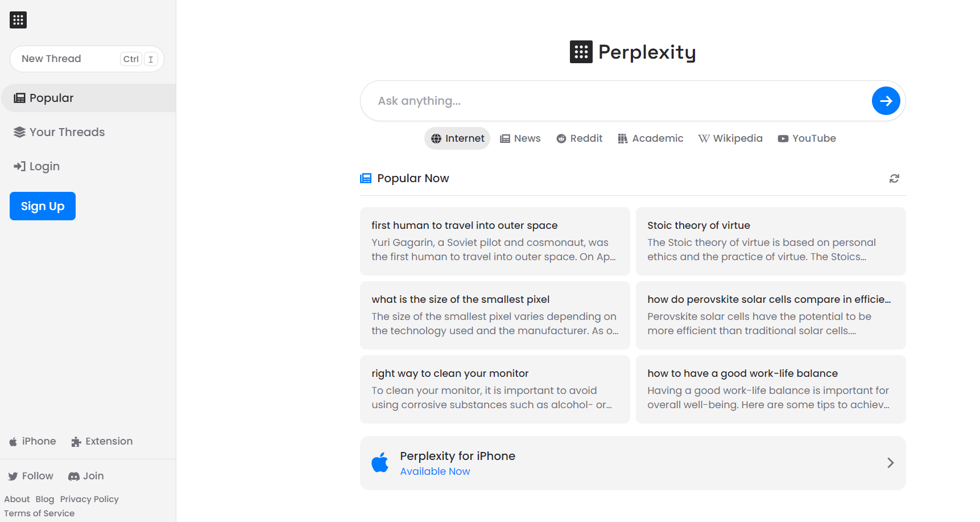Refresh Popular Now with the refresh icon
Viewport: 980px width, 522px height.
pos(894,178)
